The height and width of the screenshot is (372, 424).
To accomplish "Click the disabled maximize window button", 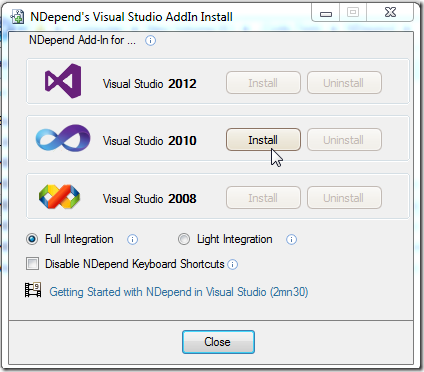I will [x=353, y=13].
